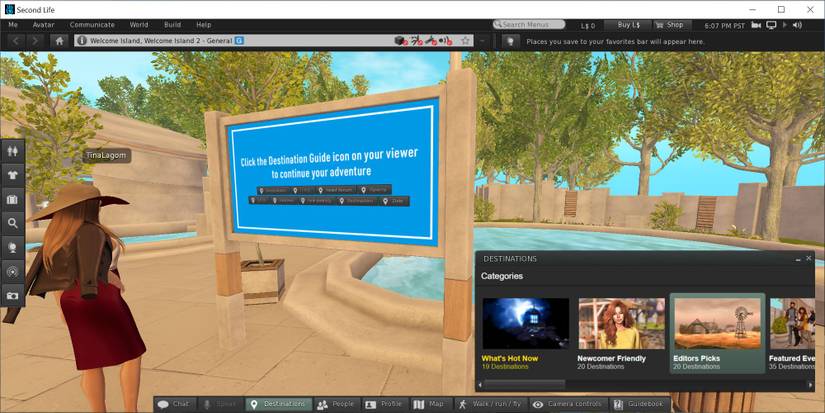This screenshot has height=413, width=825.
Task: Click the 6:07 PM PST clock
Action: (x=725, y=25)
